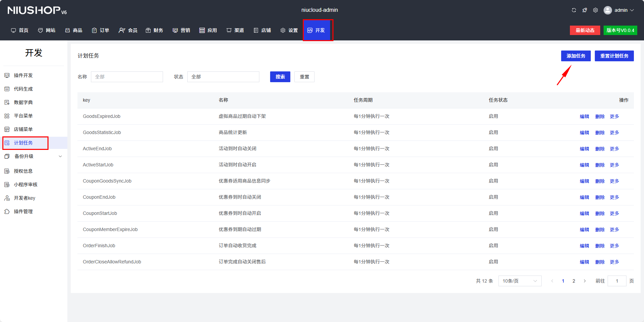The height and width of the screenshot is (322, 644).
Task: Open 开发者key sidebar item
Action: click(x=24, y=198)
